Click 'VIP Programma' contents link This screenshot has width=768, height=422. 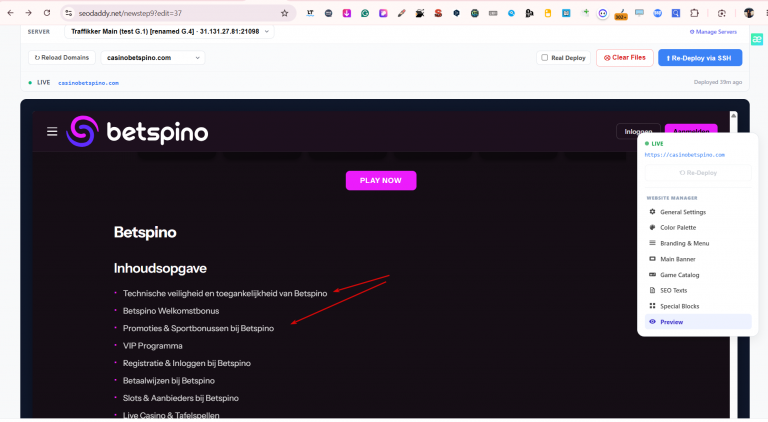point(152,346)
